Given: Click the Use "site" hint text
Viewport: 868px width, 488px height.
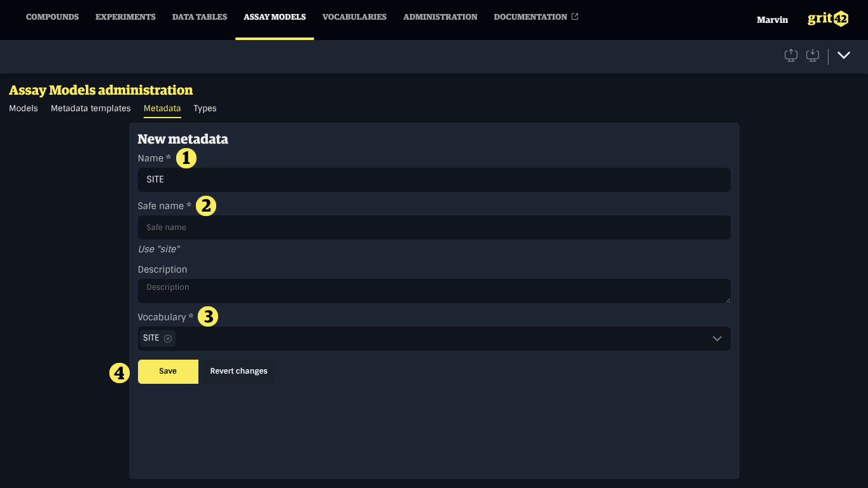Looking at the screenshot, I should pyautogui.click(x=159, y=249).
